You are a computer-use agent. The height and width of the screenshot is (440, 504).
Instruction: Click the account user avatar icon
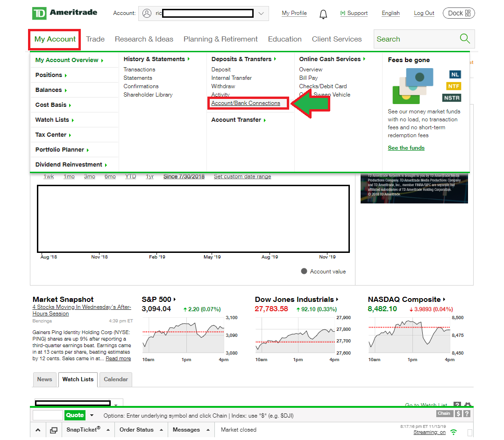point(147,13)
